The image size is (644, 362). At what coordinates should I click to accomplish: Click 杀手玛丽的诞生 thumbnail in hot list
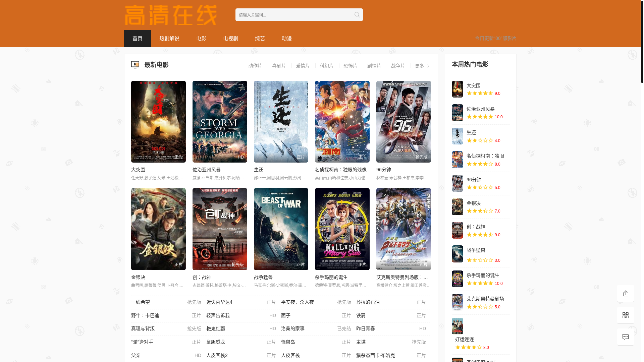coord(458,279)
